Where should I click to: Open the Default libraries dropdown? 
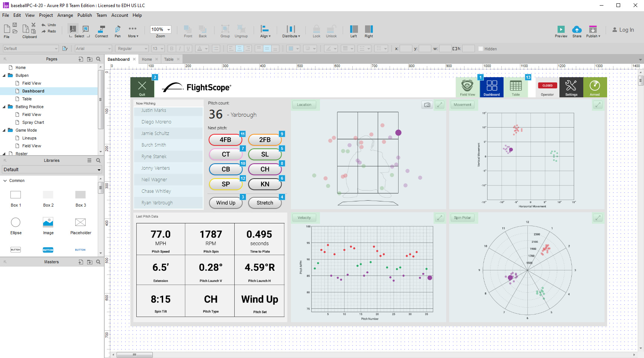(x=52, y=170)
